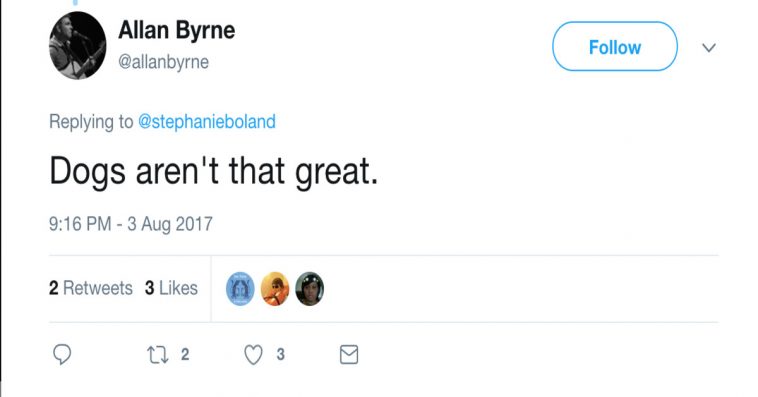Click the retweet count number 2 beside arrows
Viewport: 758px width, 397px height.
click(x=185, y=354)
